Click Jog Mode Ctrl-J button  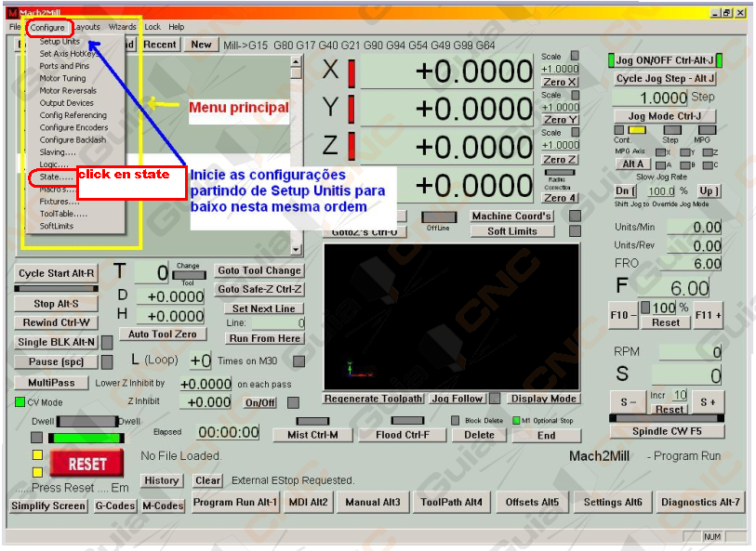coord(664,116)
